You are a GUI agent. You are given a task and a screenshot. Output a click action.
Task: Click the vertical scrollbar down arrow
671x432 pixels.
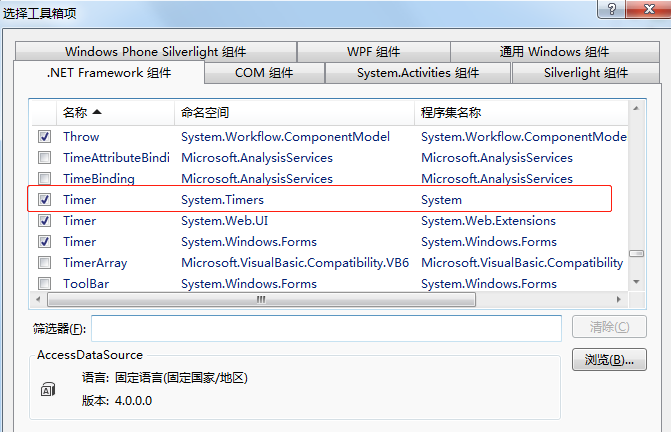click(x=636, y=281)
